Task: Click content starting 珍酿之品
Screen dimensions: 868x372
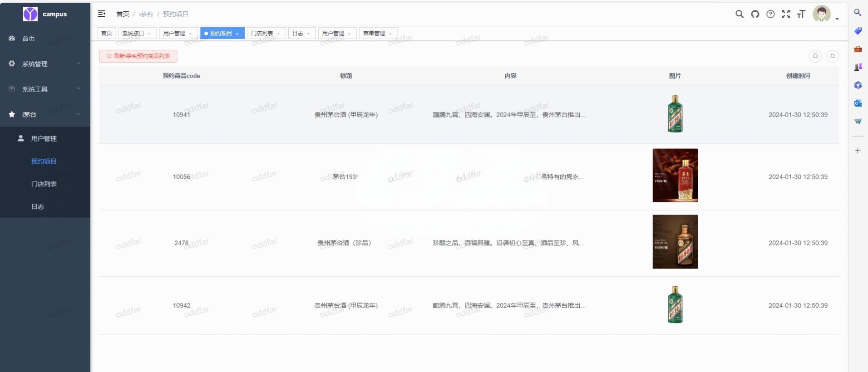Action: coord(508,243)
